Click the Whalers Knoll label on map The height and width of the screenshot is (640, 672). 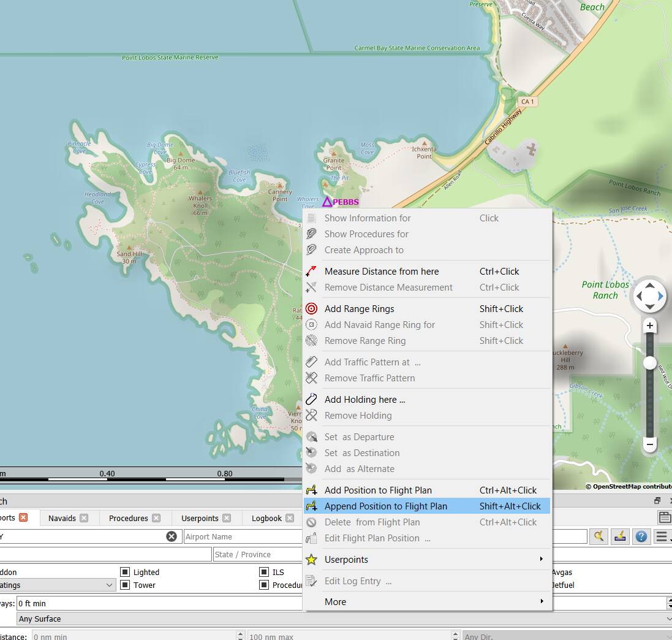click(200, 205)
